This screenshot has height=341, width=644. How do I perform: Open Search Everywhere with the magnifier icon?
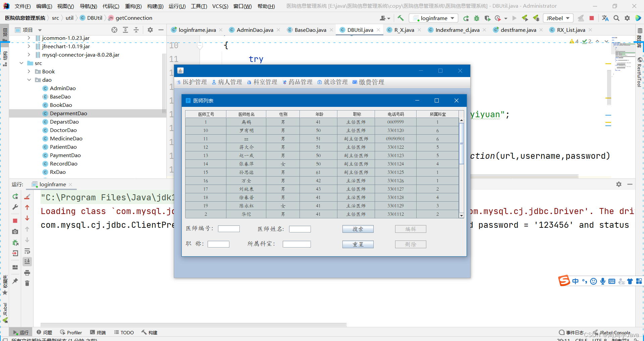click(x=616, y=18)
